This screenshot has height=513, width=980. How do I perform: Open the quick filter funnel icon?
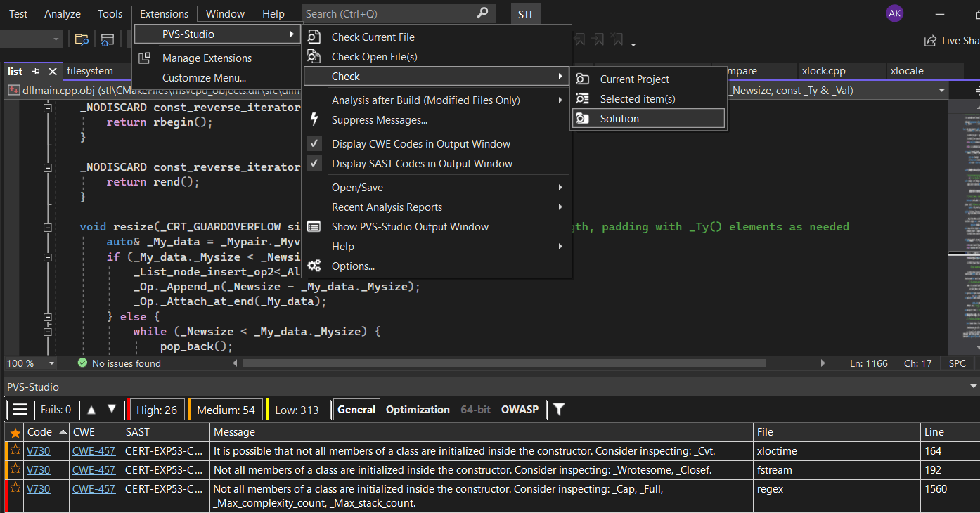click(559, 409)
